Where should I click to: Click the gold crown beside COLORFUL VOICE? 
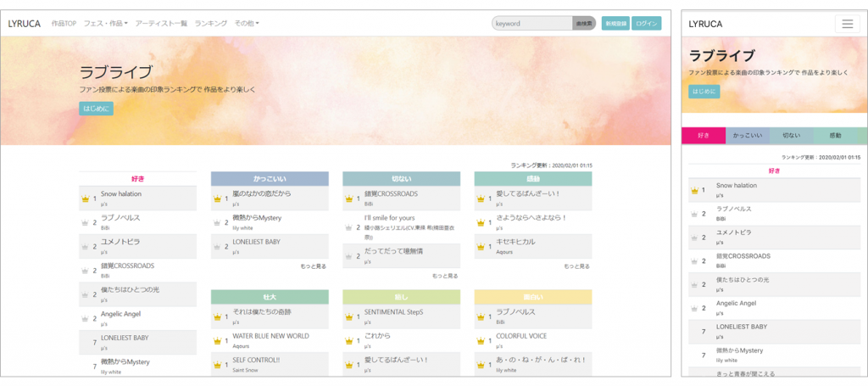[x=481, y=340]
